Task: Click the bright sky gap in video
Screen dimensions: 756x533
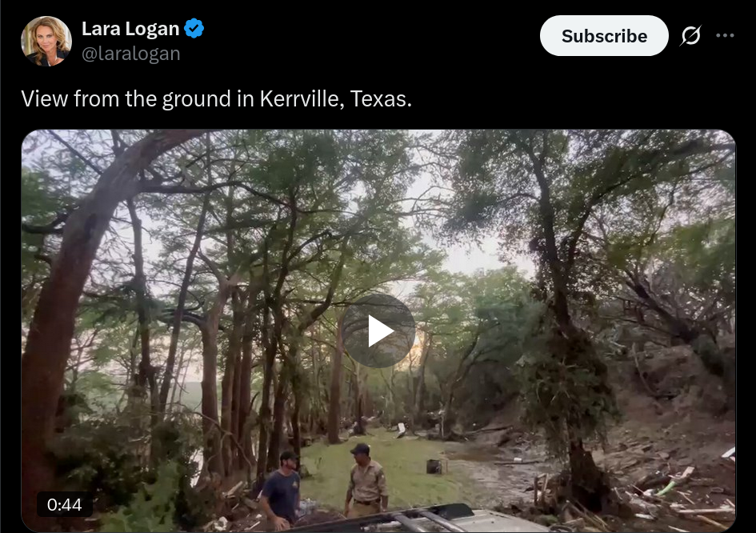Action: [463, 250]
